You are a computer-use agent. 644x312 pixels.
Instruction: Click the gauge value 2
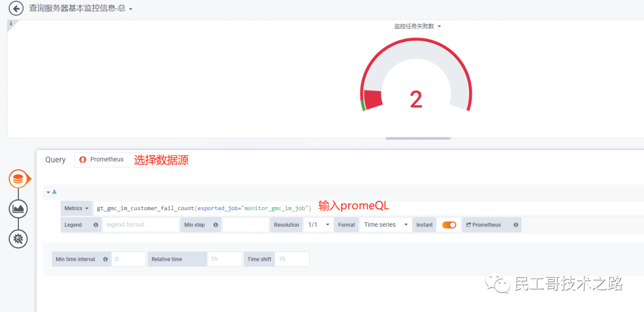coord(416,99)
